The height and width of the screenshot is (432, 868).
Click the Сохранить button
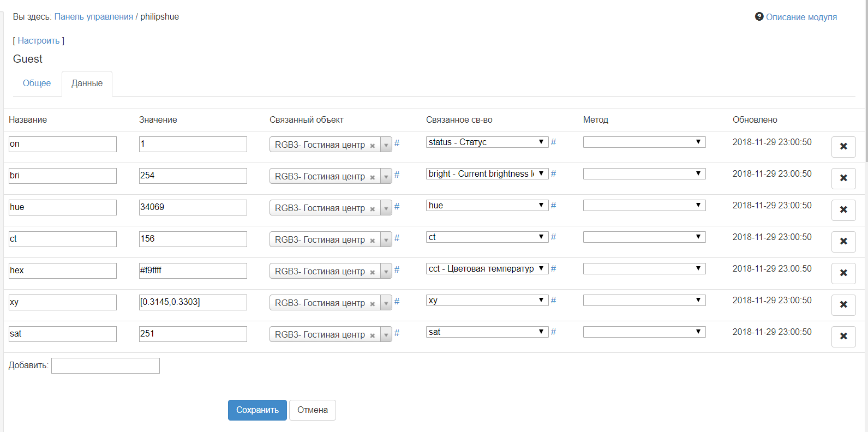click(x=257, y=410)
